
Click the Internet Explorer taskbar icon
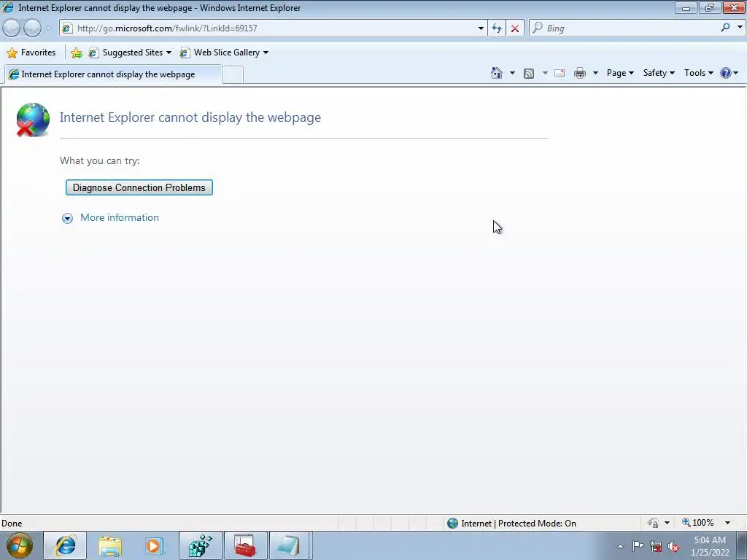[65, 545]
